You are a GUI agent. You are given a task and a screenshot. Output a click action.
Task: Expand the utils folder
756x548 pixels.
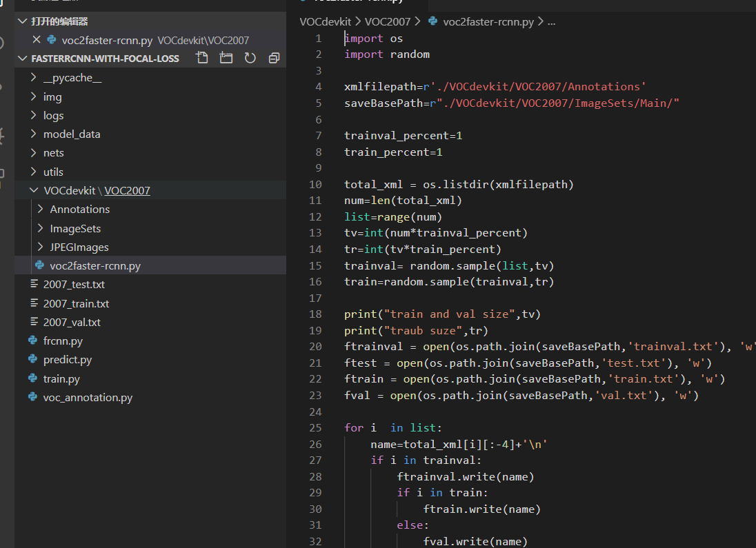(x=33, y=172)
